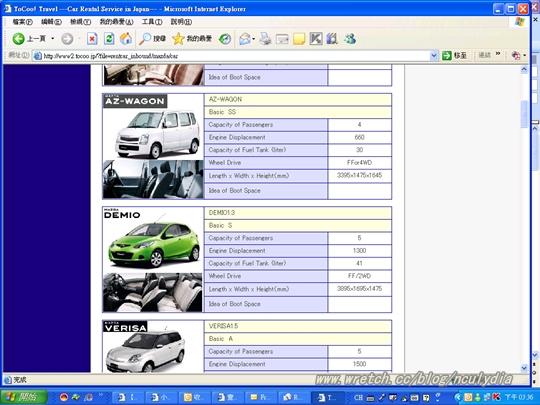Click the yellow note toolbar icon
Viewport: 540px width, 405px height.
click(x=299, y=39)
